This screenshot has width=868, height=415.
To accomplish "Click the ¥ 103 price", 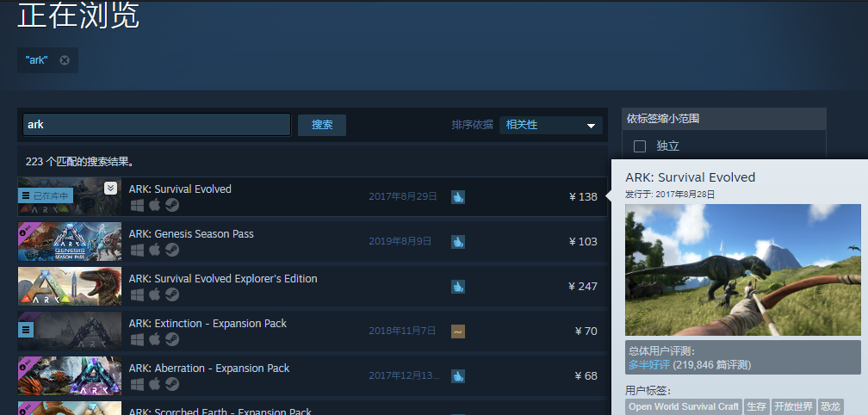I will pos(583,242).
